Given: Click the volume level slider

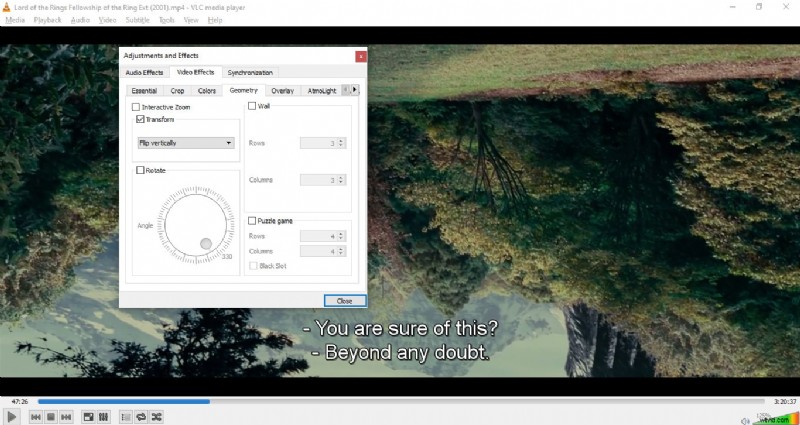Looking at the screenshot, I should tap(775, 417).
